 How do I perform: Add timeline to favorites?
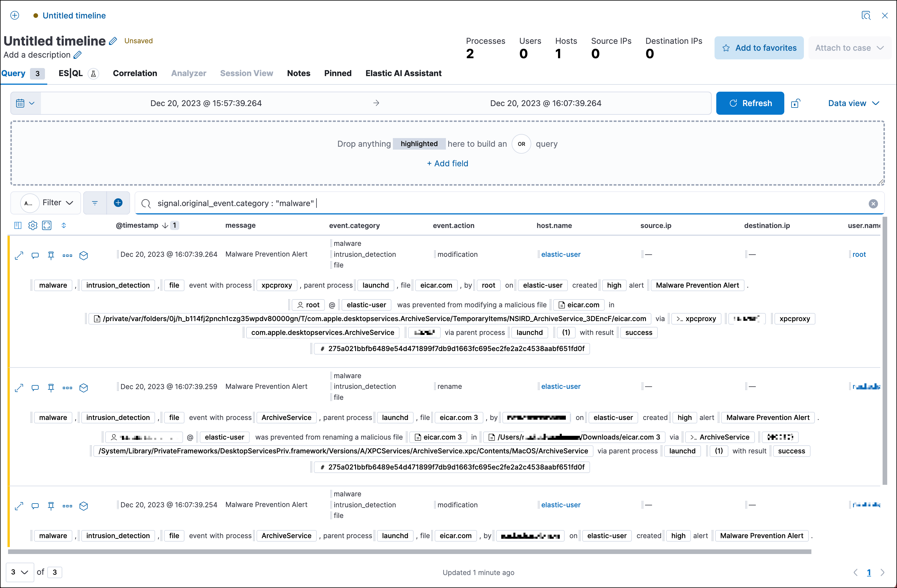pos(759,48)
